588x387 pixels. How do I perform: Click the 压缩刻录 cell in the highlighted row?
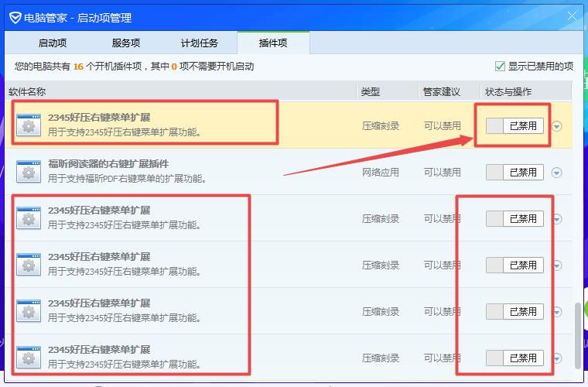click(x=380, y=126)
